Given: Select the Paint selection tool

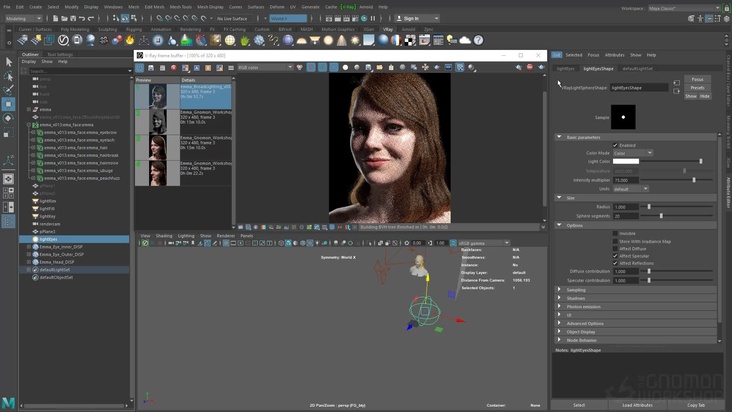Looking at the screenshot, I should pos(8,90).
